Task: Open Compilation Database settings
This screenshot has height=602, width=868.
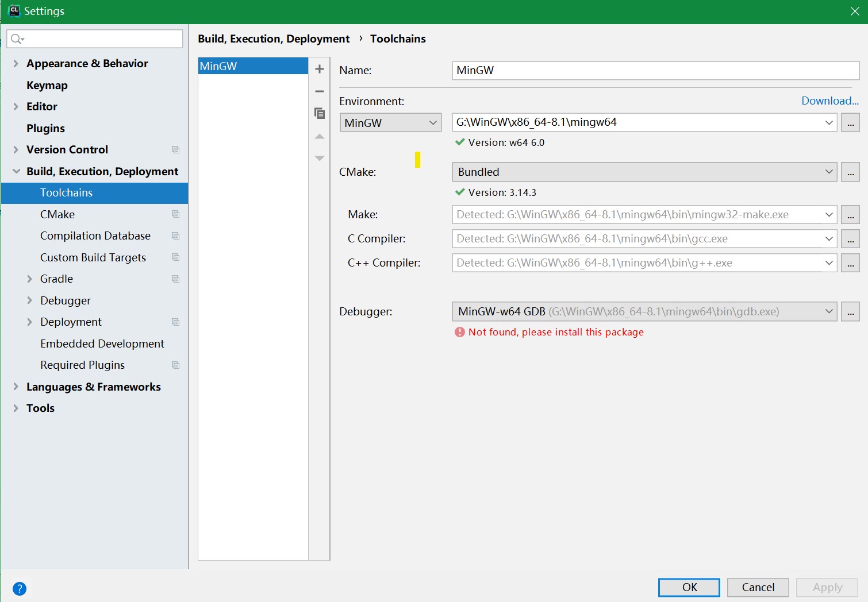Action: pyautogui.click(x=95, y=236)
